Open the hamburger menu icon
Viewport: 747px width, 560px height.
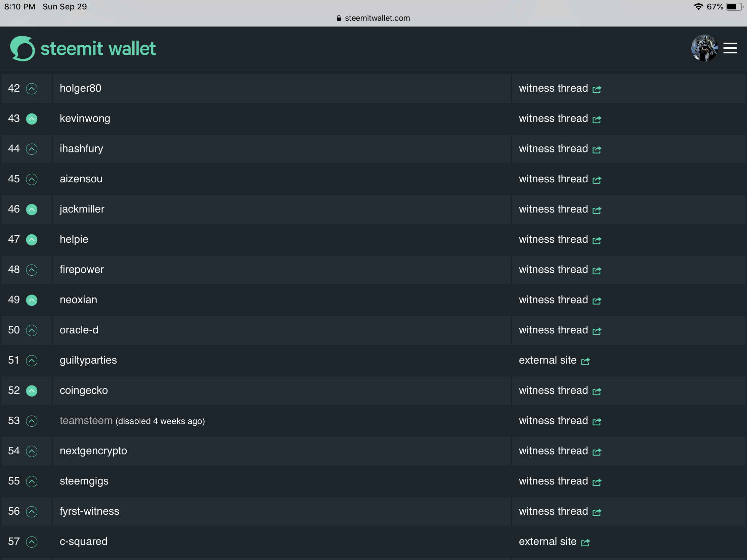(x=730, y=48)
